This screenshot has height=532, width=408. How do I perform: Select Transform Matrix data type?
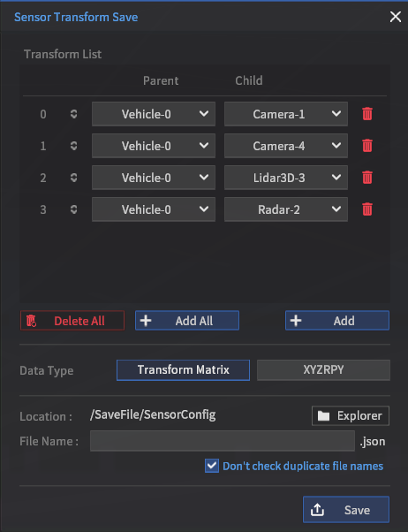(x=183, y=369)
